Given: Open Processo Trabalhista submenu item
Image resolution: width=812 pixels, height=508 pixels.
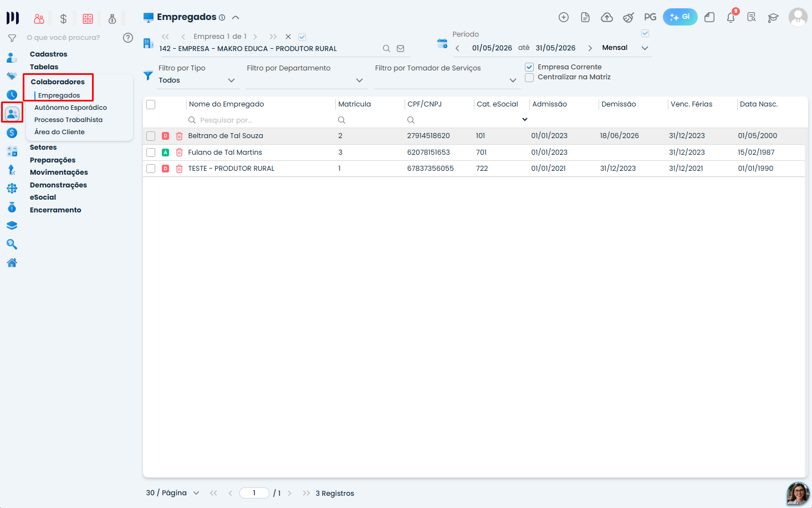Looking at the screenshot, I should pos(69,120).
